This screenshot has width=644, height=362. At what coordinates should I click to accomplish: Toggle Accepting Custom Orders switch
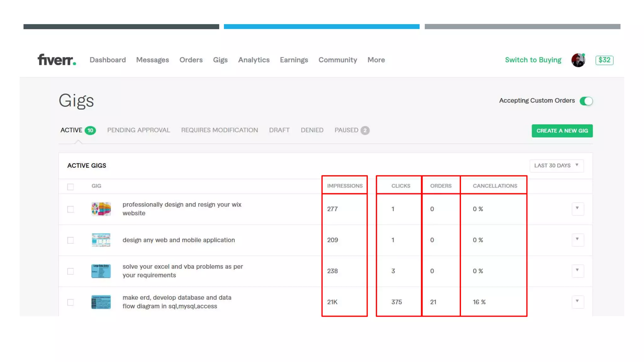coord(586,101)
